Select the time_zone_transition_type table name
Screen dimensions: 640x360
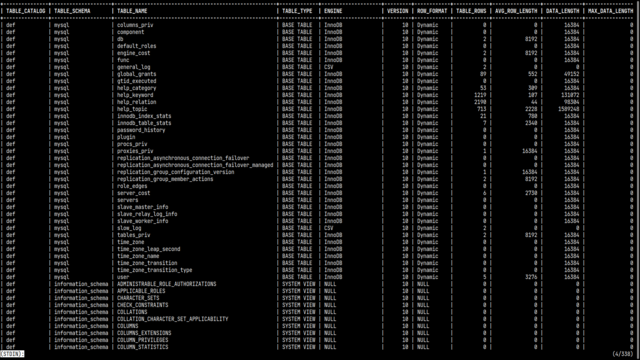(155, 270)
